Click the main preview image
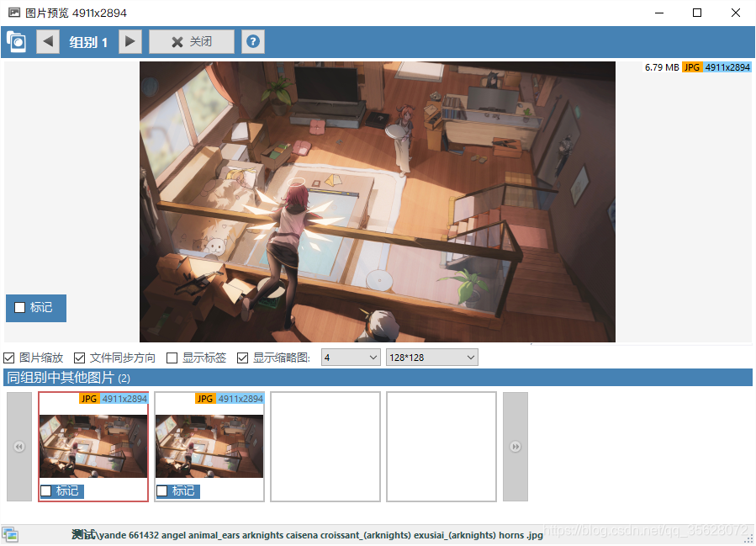The image size is (756, 546). [378, 202]
